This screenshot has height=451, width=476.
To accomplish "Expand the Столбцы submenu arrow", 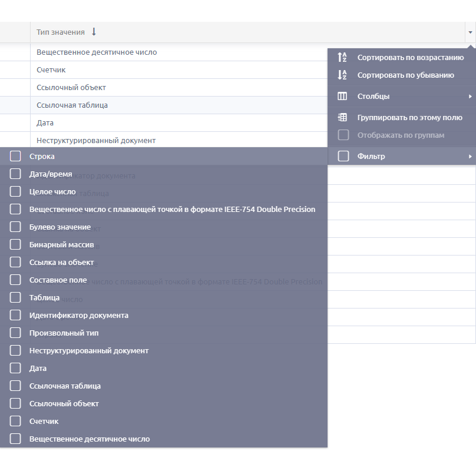I will pyautogui.click(x=470, y=97).
